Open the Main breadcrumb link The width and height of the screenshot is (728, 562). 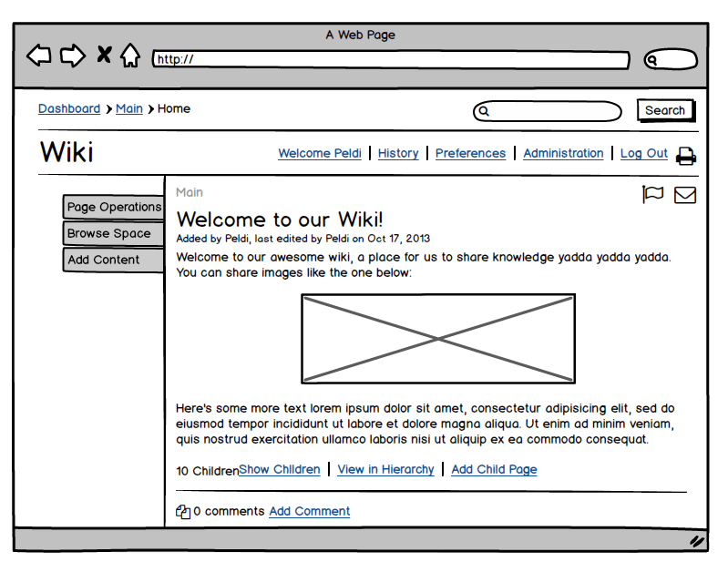click(129, 108)
